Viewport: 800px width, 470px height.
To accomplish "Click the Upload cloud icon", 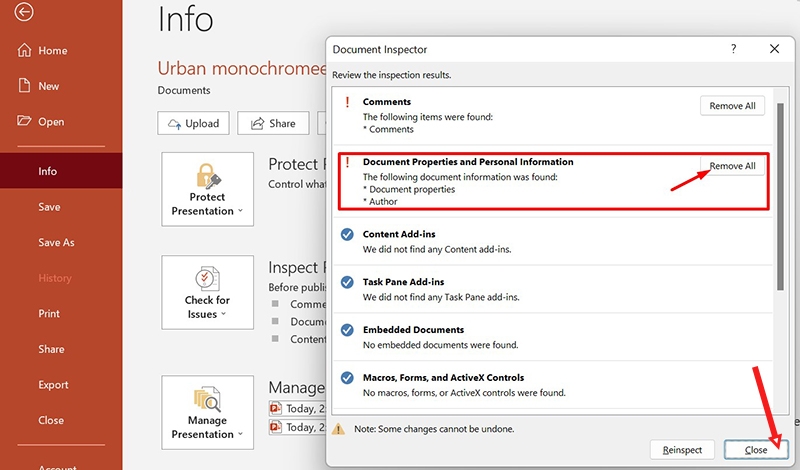I will click(x=174, y=123).
